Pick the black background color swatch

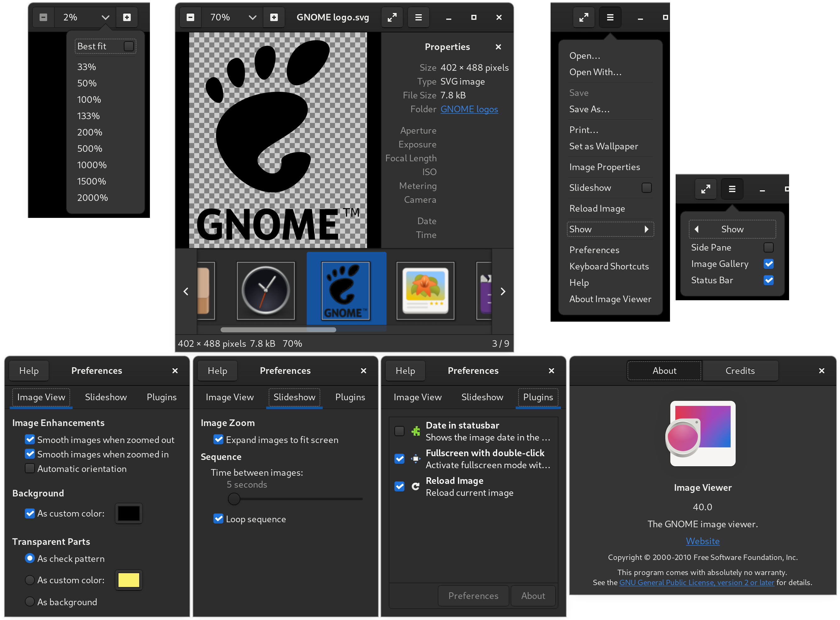[129, 513]
